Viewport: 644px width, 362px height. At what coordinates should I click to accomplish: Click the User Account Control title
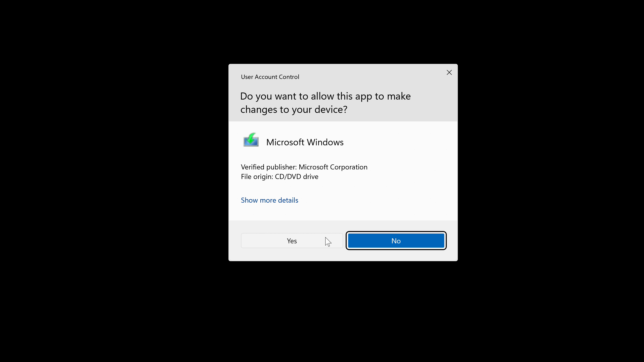click(x=270, y=77)
